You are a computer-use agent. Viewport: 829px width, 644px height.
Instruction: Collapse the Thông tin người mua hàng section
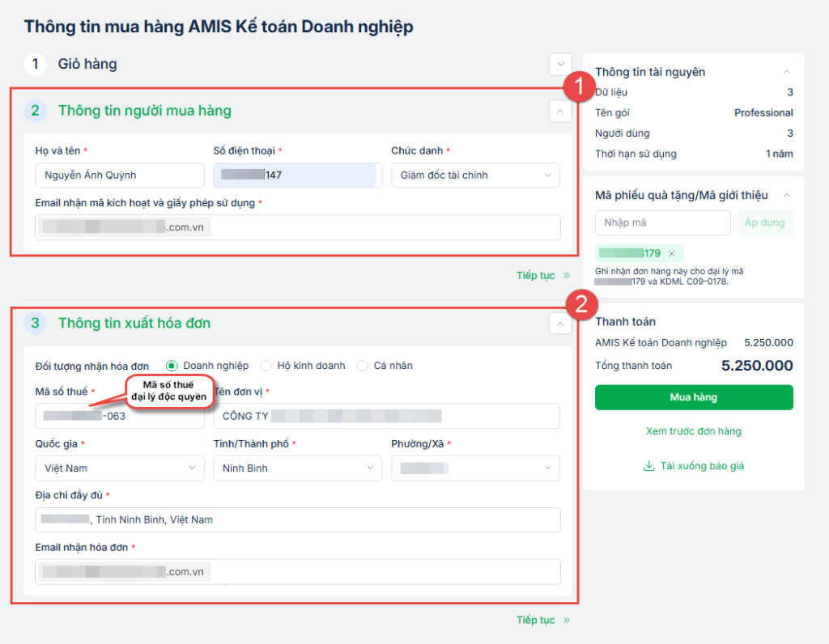tap(560, 112)
